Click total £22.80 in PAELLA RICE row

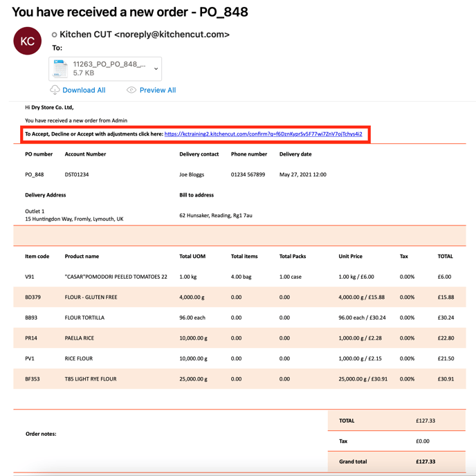pos(446,338)
